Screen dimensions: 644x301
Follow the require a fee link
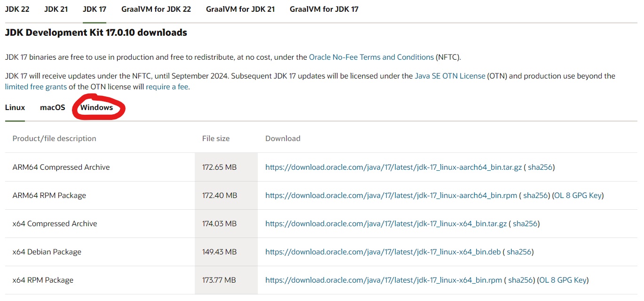[x=167, y=87]
